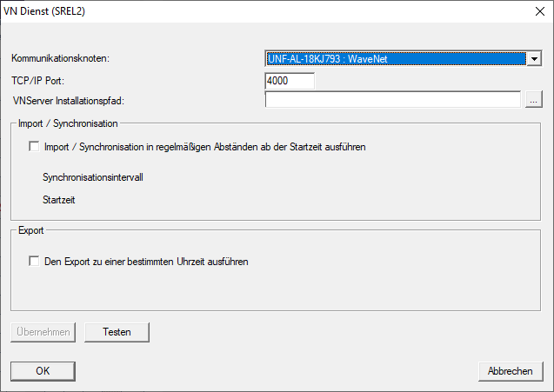
Task: Enable regular Import / Synchronisation checkbox
Action: click(35, 147)
